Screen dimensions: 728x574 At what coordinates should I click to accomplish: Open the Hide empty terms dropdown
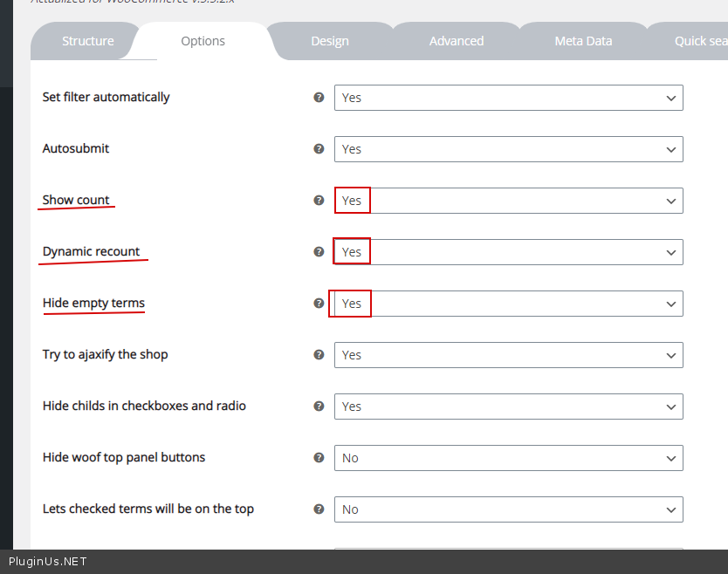tap(508, 304)
